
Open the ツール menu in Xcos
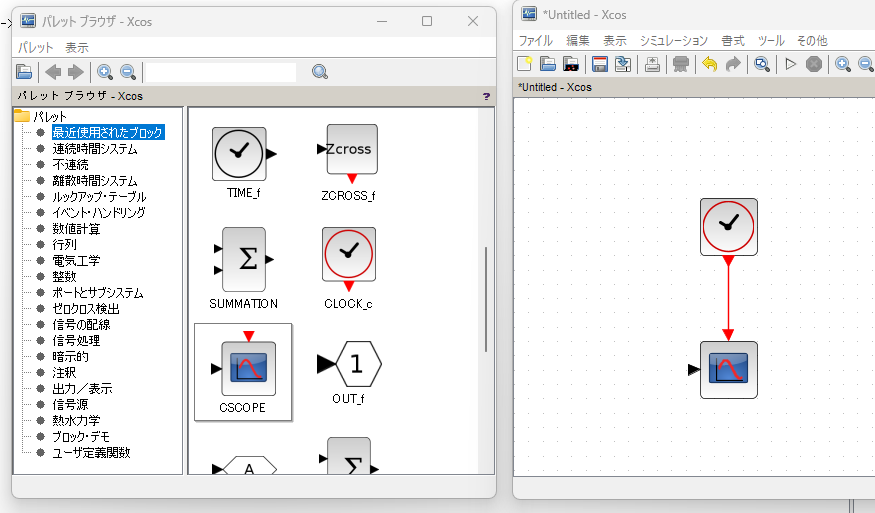[x=771, y=40]
